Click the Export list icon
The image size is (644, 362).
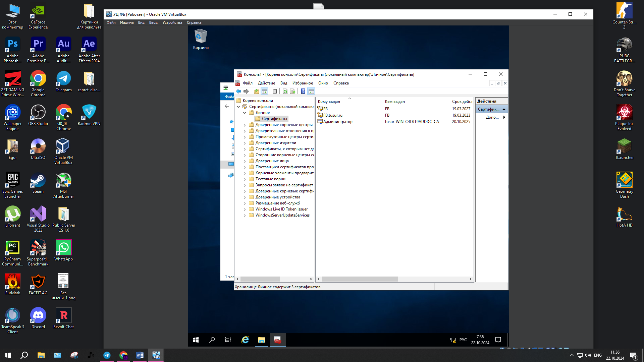(x=293, y=91)
